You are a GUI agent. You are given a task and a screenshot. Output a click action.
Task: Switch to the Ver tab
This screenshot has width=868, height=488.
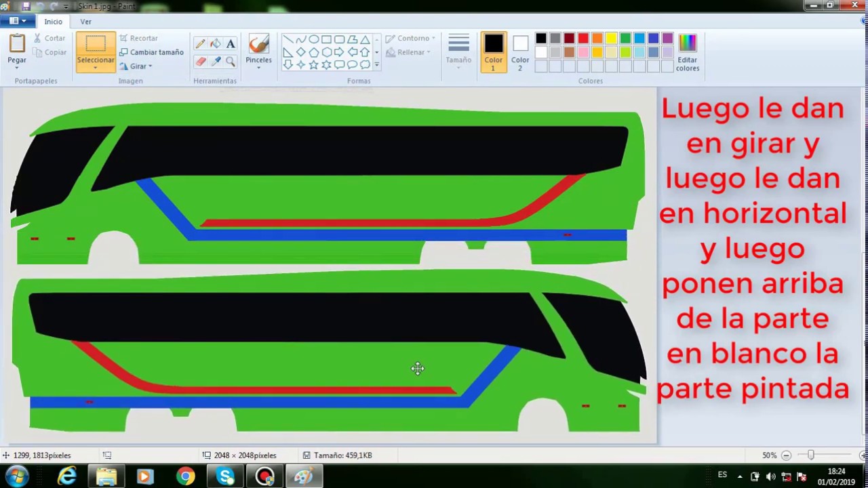pyautogui.click(x=85, y=22)
